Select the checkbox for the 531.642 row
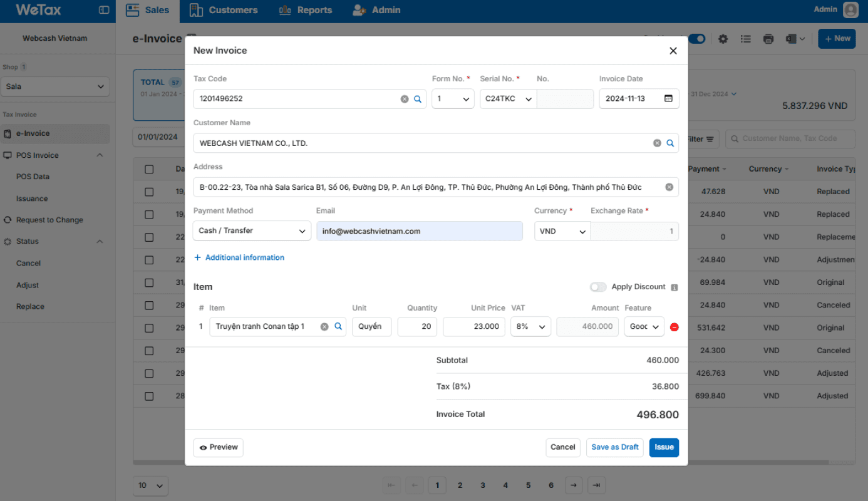Viewport: 868px width, 501px height. 149,328
